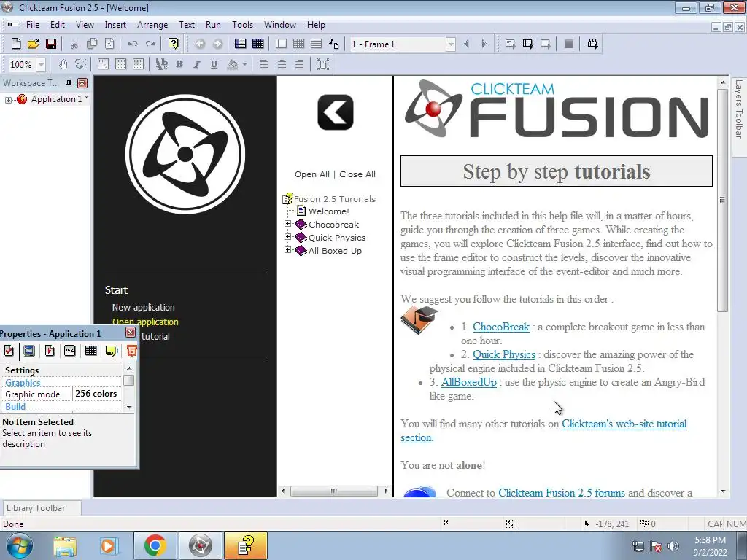
Task: Go to next frame arrow
Action: pos(484,44)
